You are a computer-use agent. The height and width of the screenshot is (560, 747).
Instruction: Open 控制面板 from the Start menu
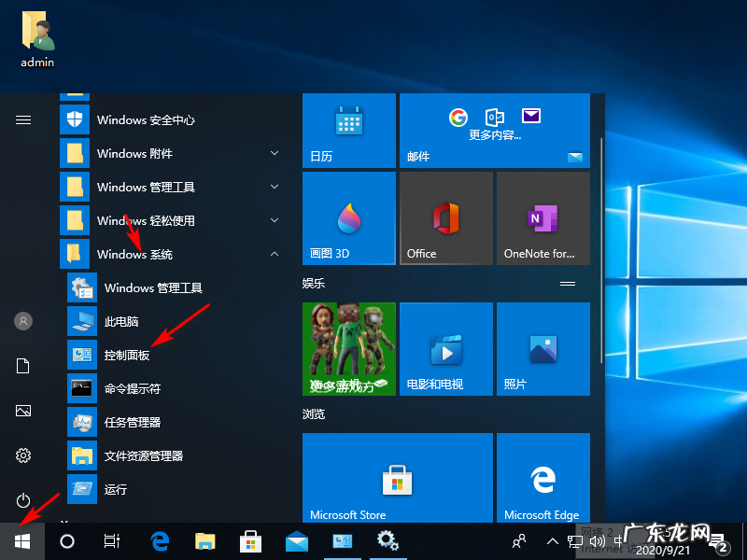(128, 355)
